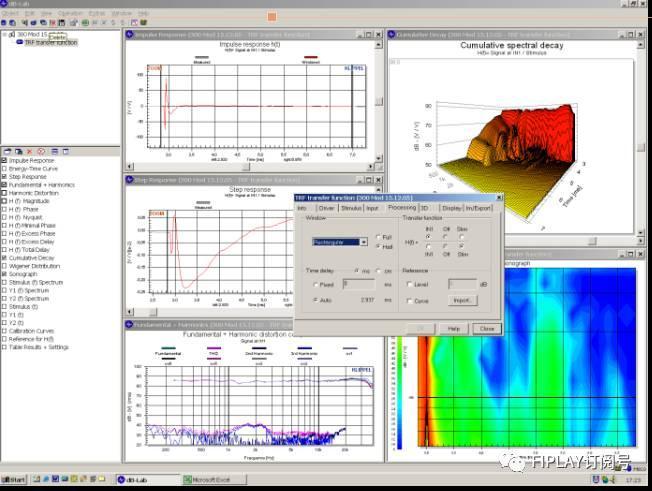Click the red circle icon in checklist toolbar
Image resolution: width=652 pixels, height=491 pixels.
click(42, 151)
